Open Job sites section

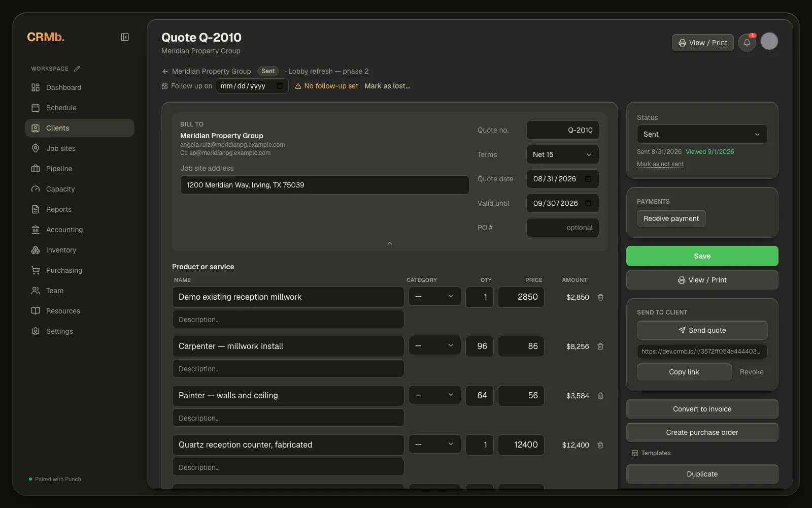[x=80, y=148]
